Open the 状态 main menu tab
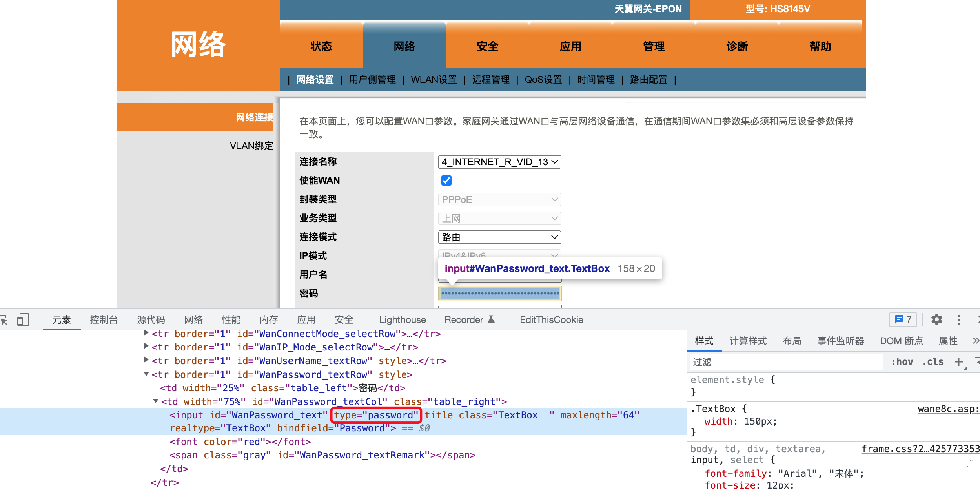Image resolution: width=980 pixels, height=489 pixels. pos(321,46)
